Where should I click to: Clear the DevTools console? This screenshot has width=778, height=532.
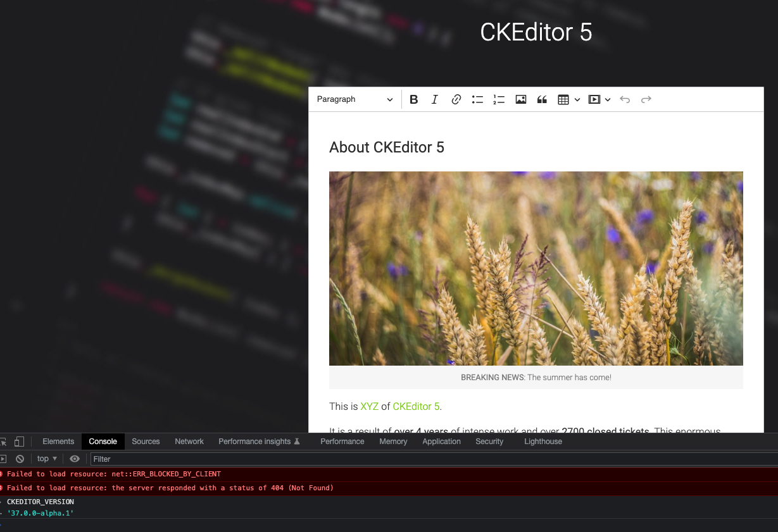[x=20, y=458]
